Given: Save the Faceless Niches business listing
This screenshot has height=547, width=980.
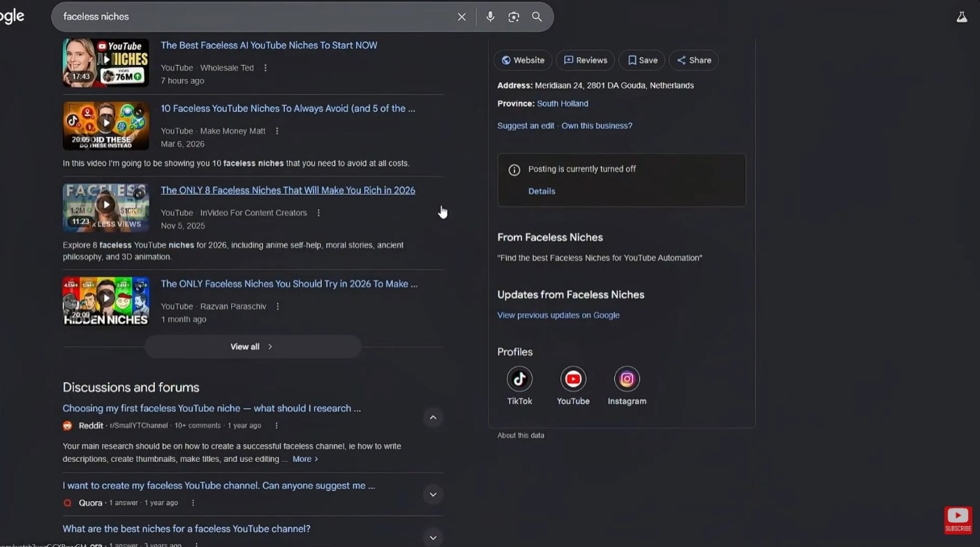Looking at the screenshot, I should (642, 60).
